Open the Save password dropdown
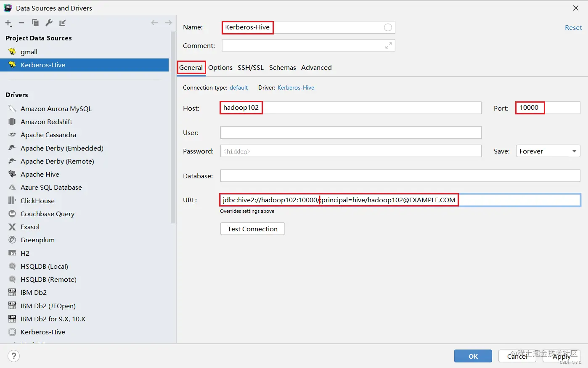The height and width of the screenshot is (368, 588). [548, 151]
